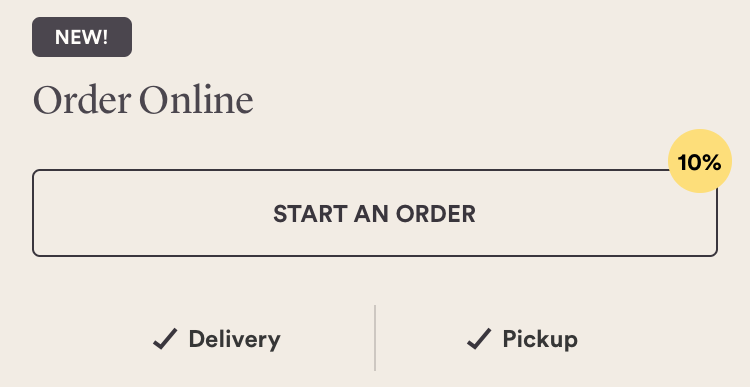The width and height of the screenshot is (750, 387).
Task: Click the Order Online heading
Action: (143, 100)
